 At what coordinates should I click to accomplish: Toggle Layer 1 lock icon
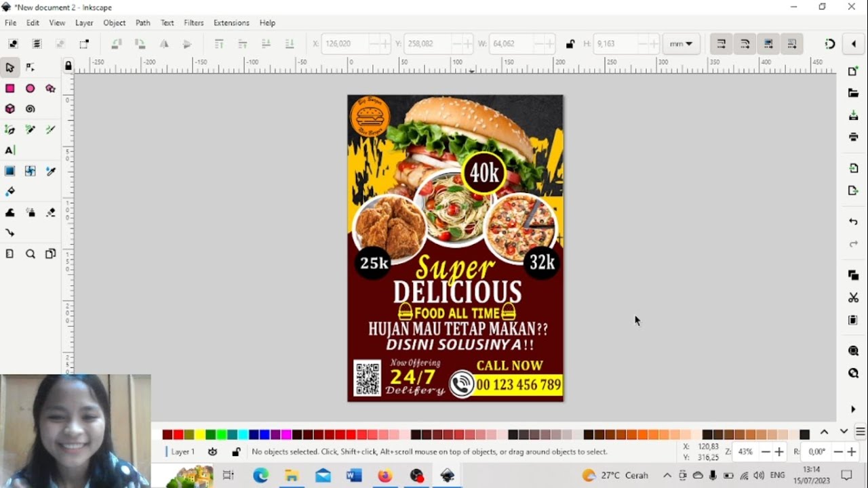click(236, 451)
